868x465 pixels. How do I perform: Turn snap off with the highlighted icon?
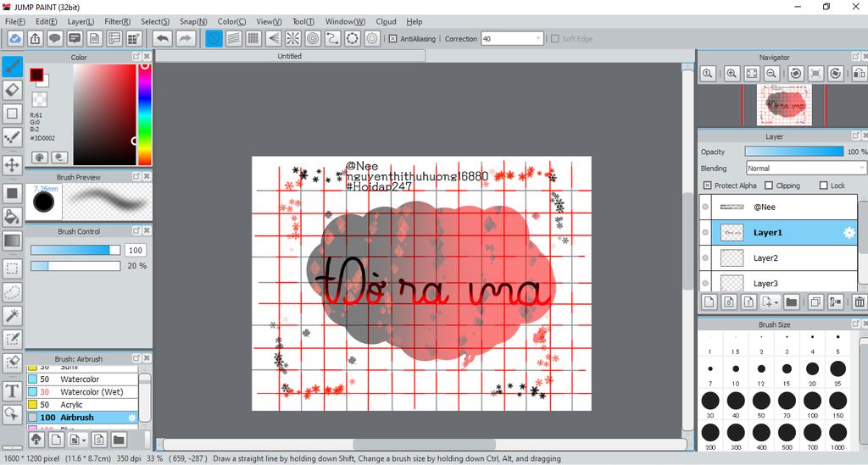pyautogui.click(x=214, y=39)
